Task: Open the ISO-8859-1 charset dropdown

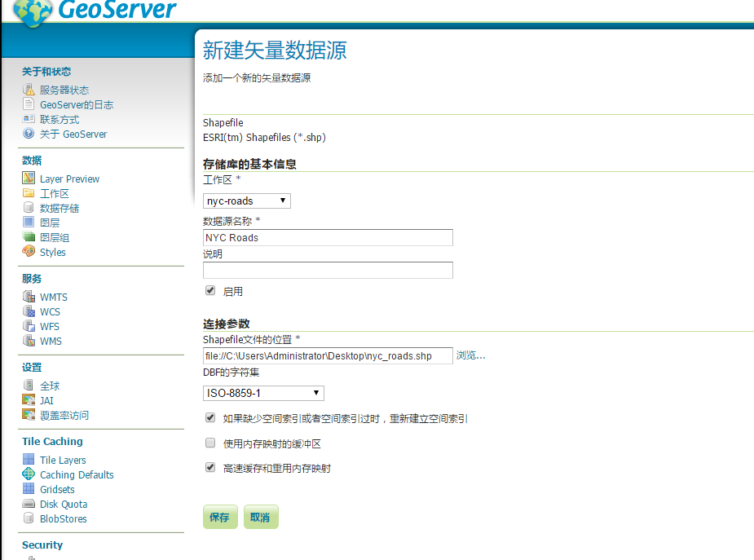Action: 263,393
